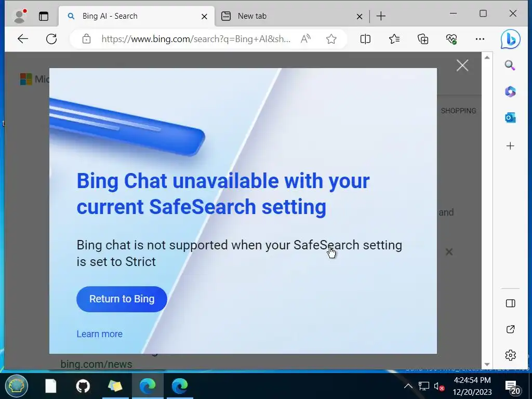Close the New tab tab
532x399 pixels.
click(360, 16)
